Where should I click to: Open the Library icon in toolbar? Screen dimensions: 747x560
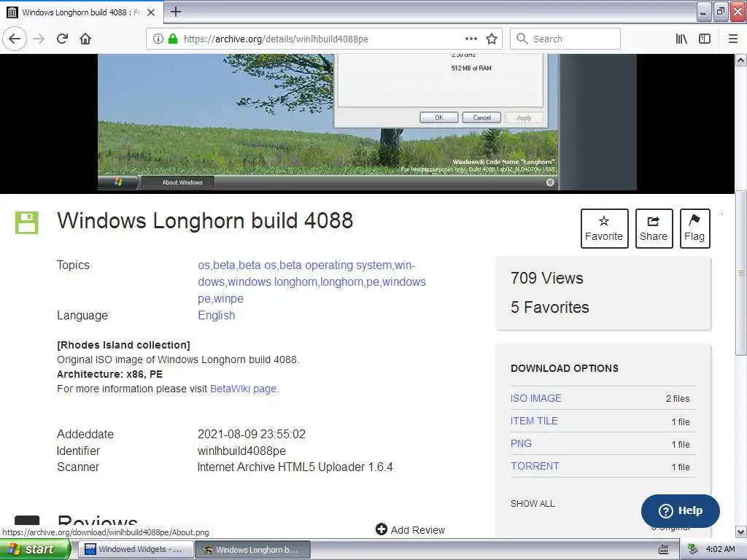click(681, 39)
